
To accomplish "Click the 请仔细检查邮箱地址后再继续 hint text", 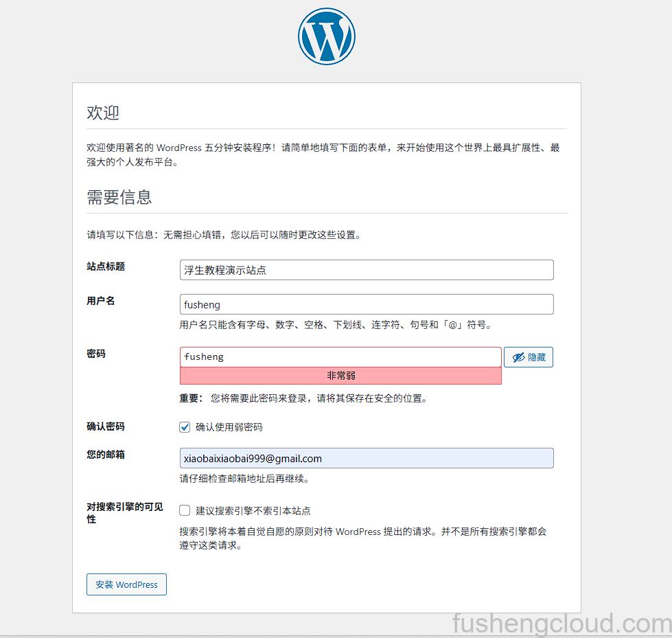I will pyautogui.click(x=244, y=479).
